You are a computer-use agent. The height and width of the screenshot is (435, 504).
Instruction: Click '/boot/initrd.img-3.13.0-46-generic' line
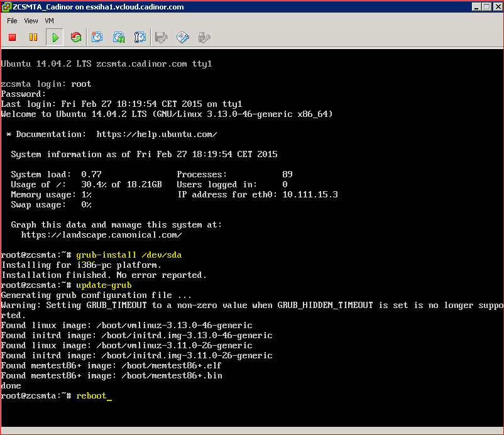click(136, 335)
